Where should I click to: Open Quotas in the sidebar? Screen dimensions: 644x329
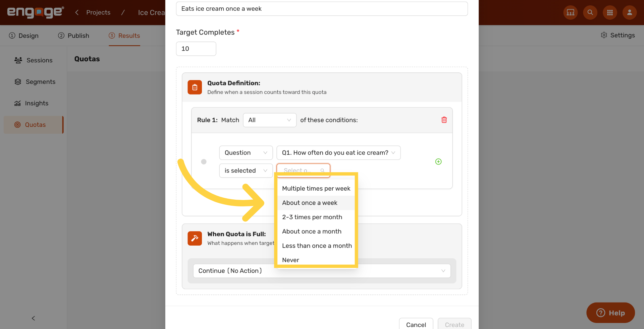[x=34, y=125]
